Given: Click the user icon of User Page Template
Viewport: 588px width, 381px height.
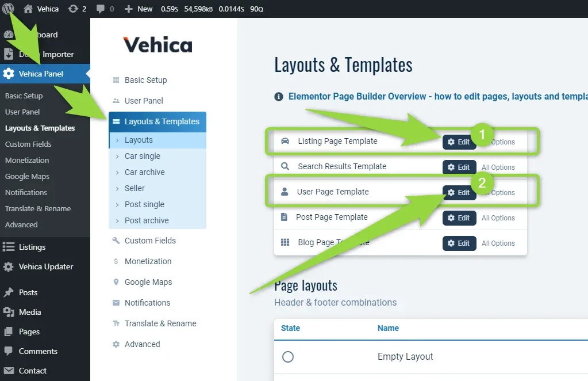Looking at the screenshot, I should point(285,192).
